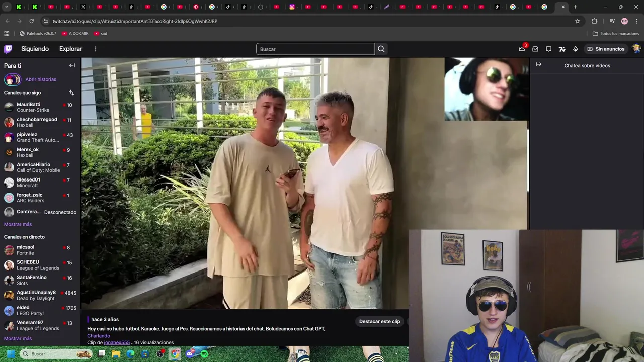Open the notifications inbox icon

point(535,49)
